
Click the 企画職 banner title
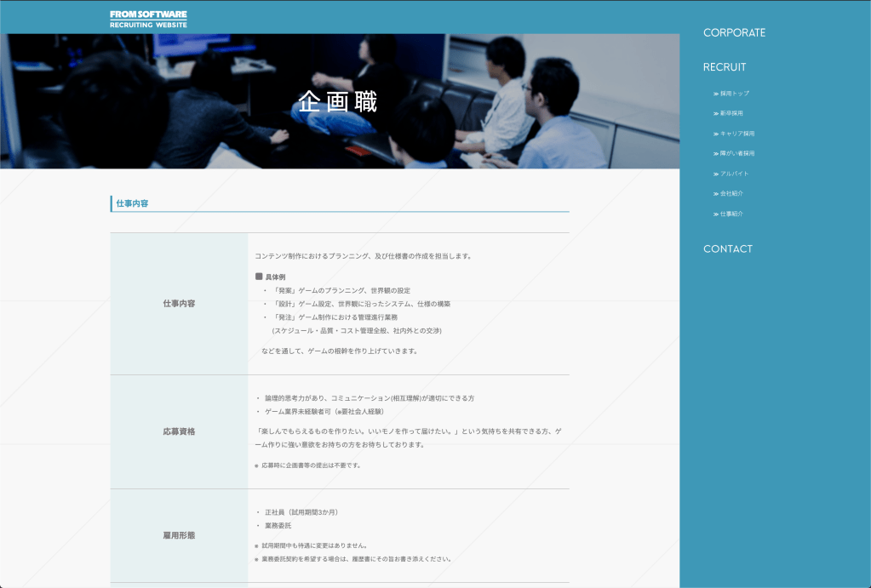(338, 102)
